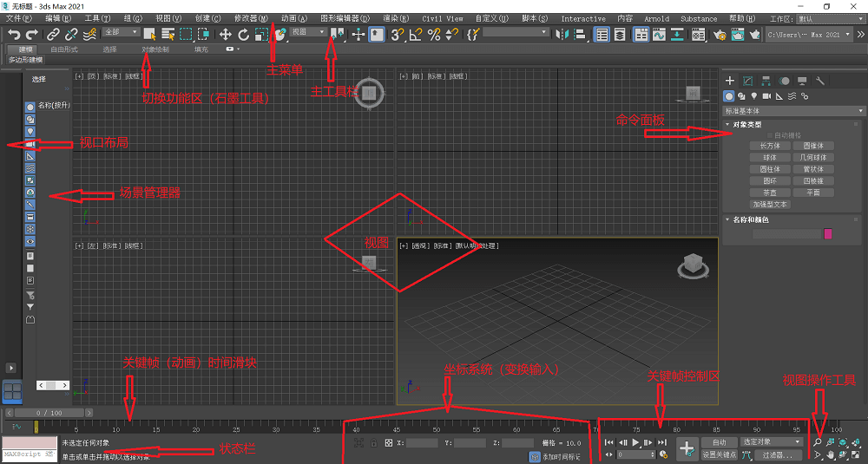Open the 渲染(R) menu
The height and width of the screenshot is (464, 868).
click(x=396, y=18)
